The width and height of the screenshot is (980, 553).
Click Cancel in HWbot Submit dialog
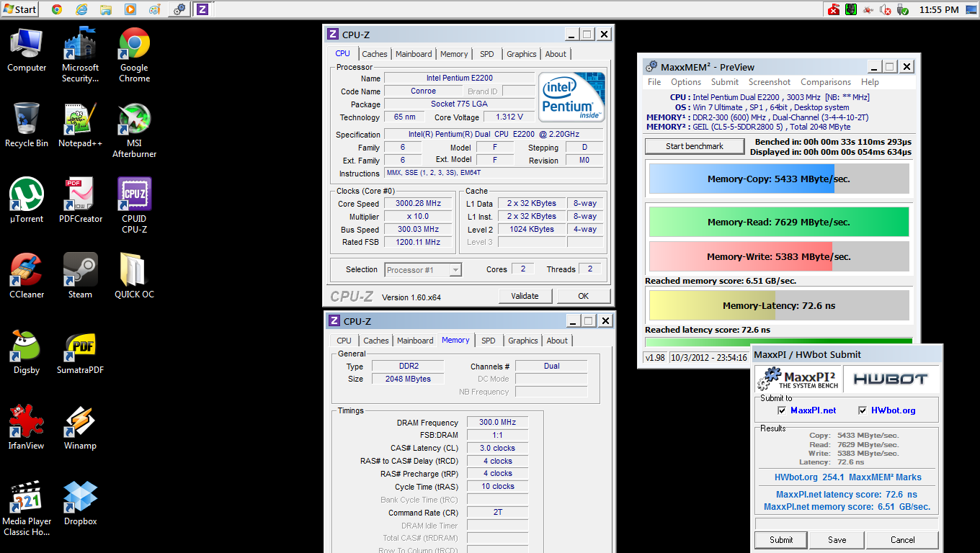point(903,540)
